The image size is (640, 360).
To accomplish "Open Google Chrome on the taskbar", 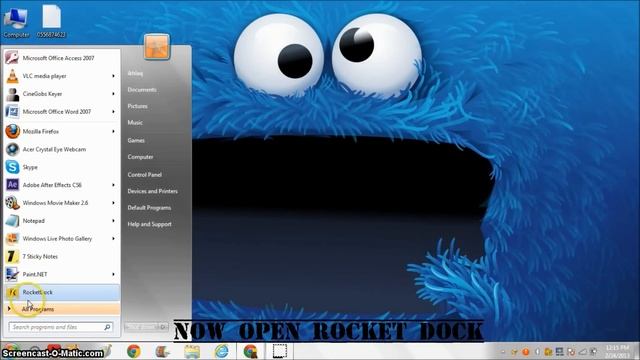I will click(133, 351).
